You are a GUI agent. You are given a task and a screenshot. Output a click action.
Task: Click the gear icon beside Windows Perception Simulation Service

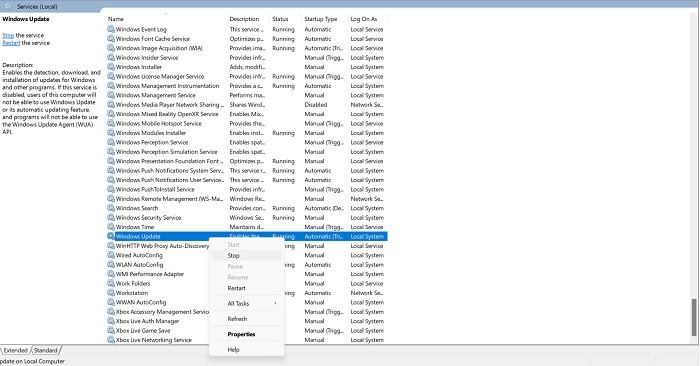point(111,151)
